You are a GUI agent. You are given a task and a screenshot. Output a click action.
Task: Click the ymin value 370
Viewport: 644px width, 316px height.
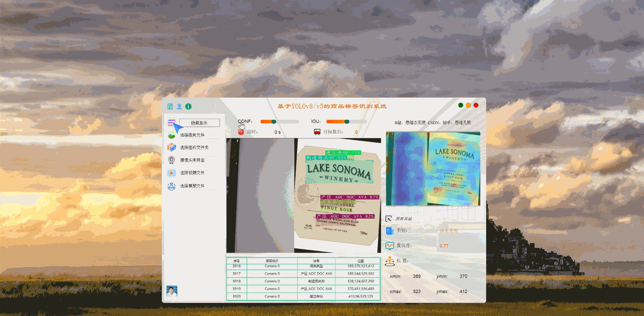coord(463,276)
